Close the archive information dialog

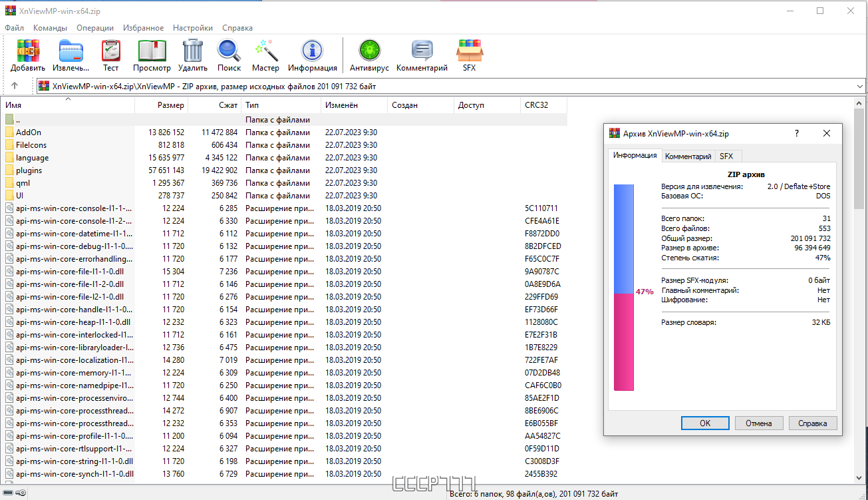click(827, 133)
